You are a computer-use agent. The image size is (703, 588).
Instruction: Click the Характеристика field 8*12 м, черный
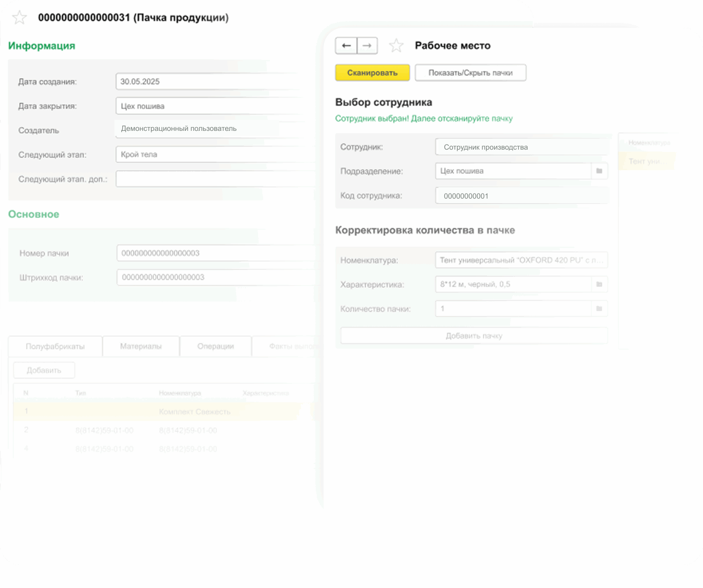click(x=514, y=285)
